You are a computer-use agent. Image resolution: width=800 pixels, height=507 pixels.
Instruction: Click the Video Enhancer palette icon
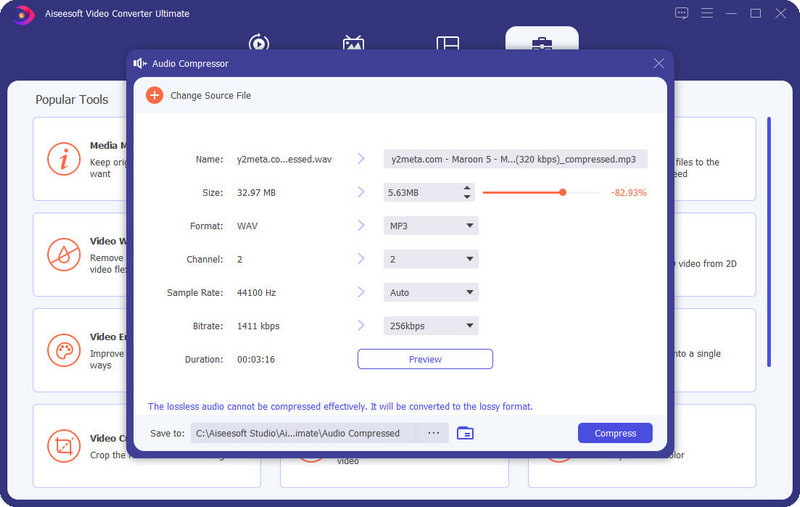pyautogui.click(x=64, y=350)
